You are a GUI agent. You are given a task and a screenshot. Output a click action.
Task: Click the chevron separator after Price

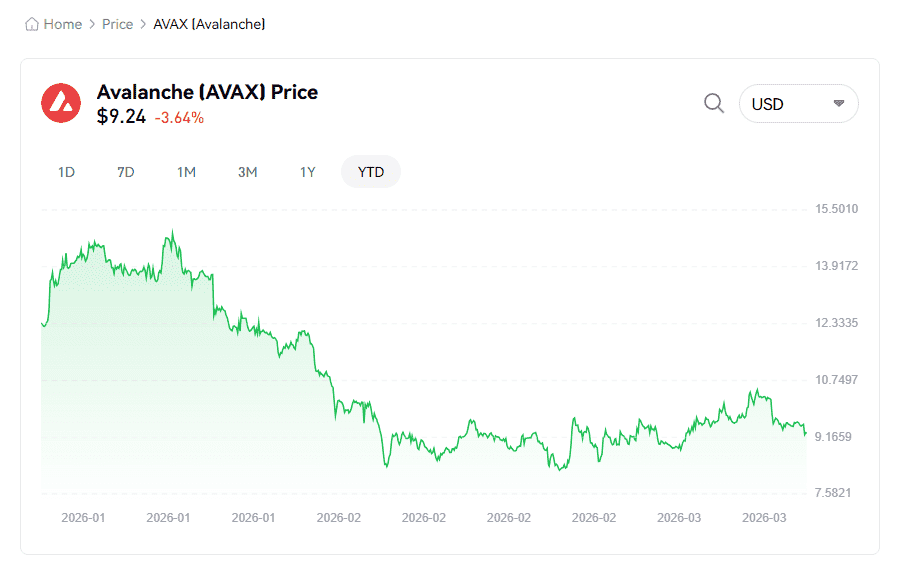coord(143,24)
